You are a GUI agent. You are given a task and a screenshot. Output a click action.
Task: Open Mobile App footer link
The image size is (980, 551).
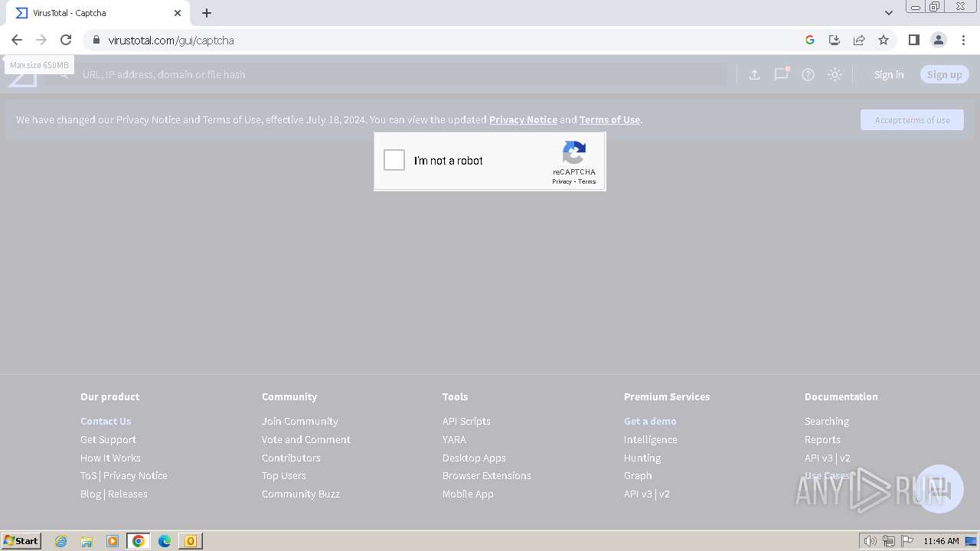(468, 494)
